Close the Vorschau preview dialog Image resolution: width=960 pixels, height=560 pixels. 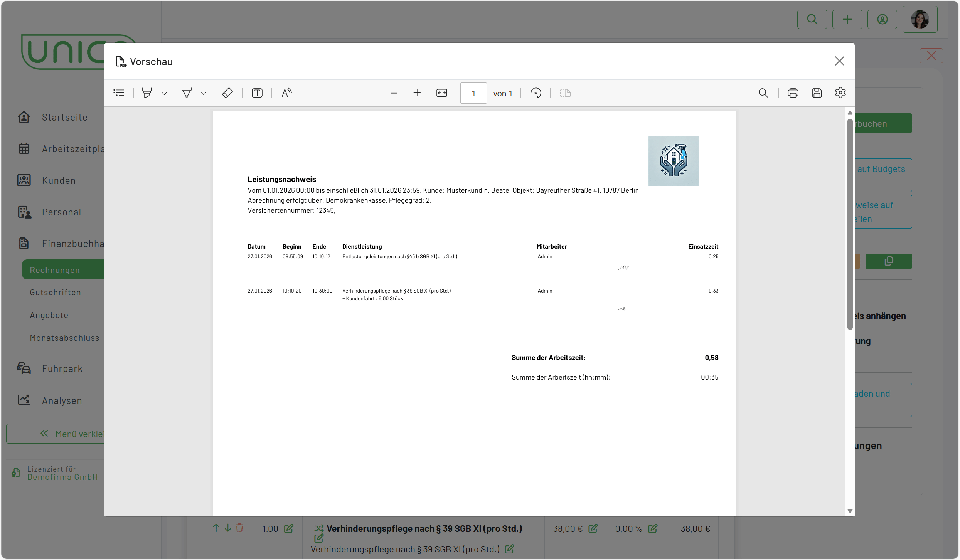[840, 61]
